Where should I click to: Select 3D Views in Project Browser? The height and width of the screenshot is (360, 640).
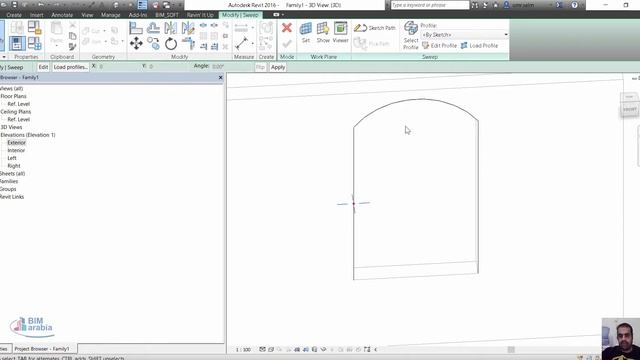tap(11, 127)
